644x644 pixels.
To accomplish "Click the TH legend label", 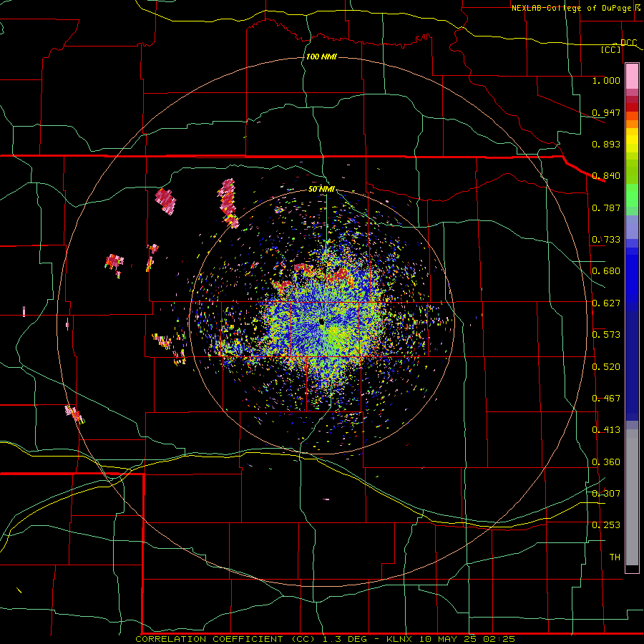I will pyautogui.click(x=615, y=557).
